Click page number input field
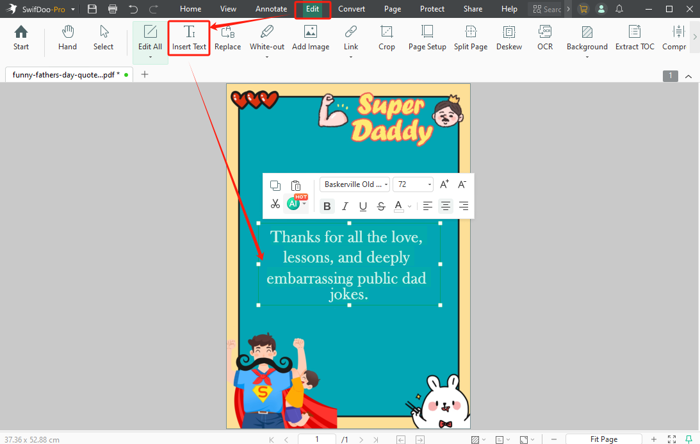Image resolution: width=700 pixels, height=444 pixels. pos(317,439)
